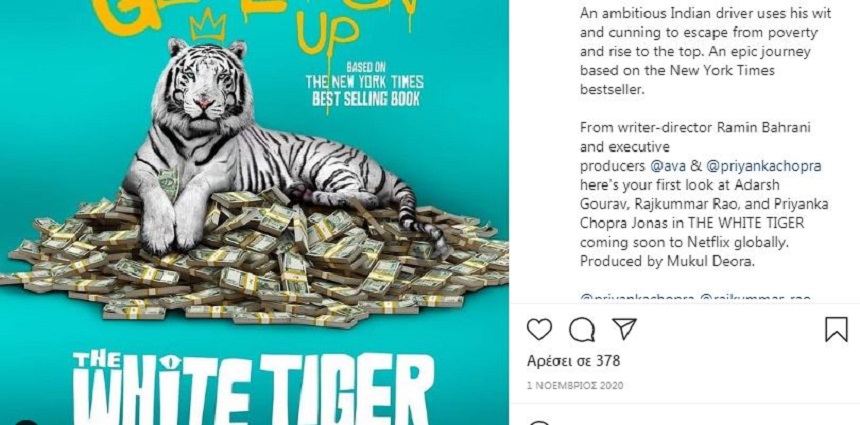Open the post date 1 ΝΟΕΜΒΡΙΟΣ 2020
Viewport: 860px width, 425px height.
pyautogui.click(x=575, y=386)
